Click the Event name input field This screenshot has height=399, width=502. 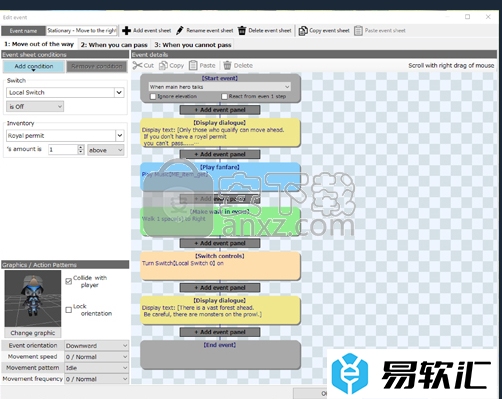82,31
